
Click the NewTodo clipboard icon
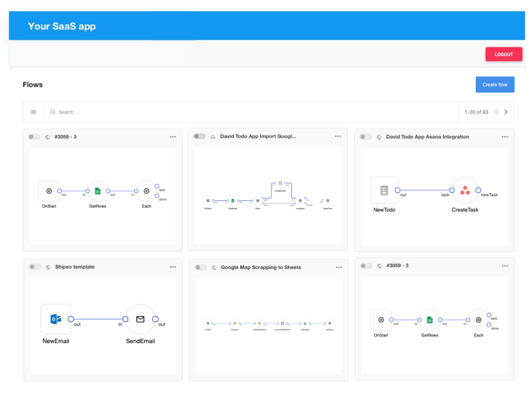point(384,190)
